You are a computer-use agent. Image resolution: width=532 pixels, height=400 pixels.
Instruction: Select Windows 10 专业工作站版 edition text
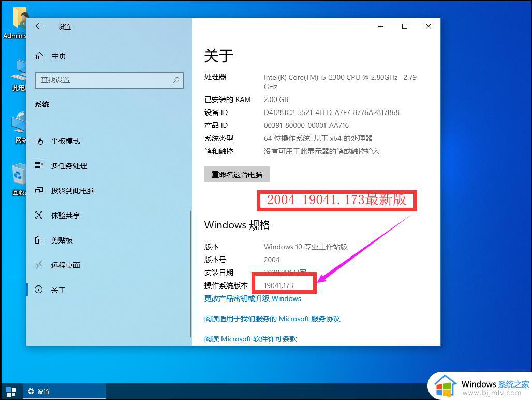pos(306,247)
